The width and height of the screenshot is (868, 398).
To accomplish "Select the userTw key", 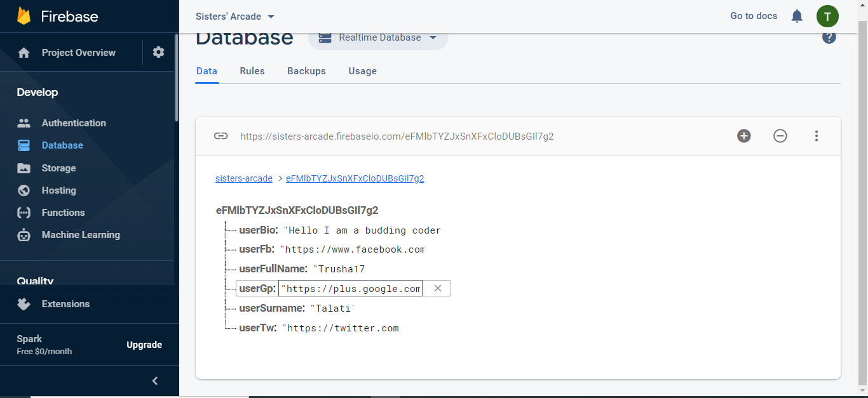I will (257, 328).
